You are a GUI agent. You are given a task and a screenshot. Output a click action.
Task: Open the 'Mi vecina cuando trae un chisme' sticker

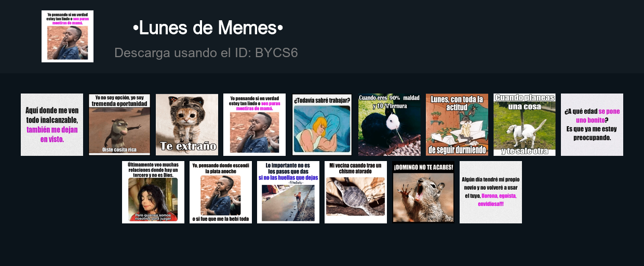(x=356, y=192)
